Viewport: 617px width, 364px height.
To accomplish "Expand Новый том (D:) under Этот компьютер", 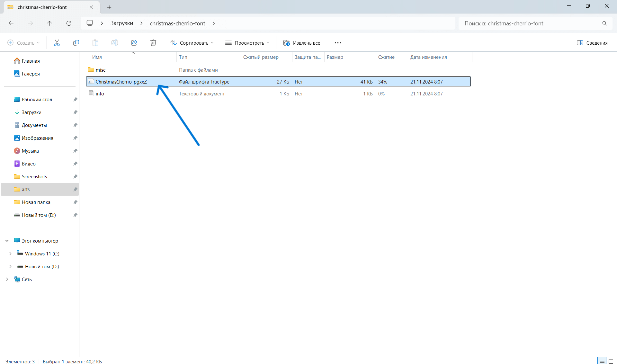I will pyautogui.click(x=10, y=266).
